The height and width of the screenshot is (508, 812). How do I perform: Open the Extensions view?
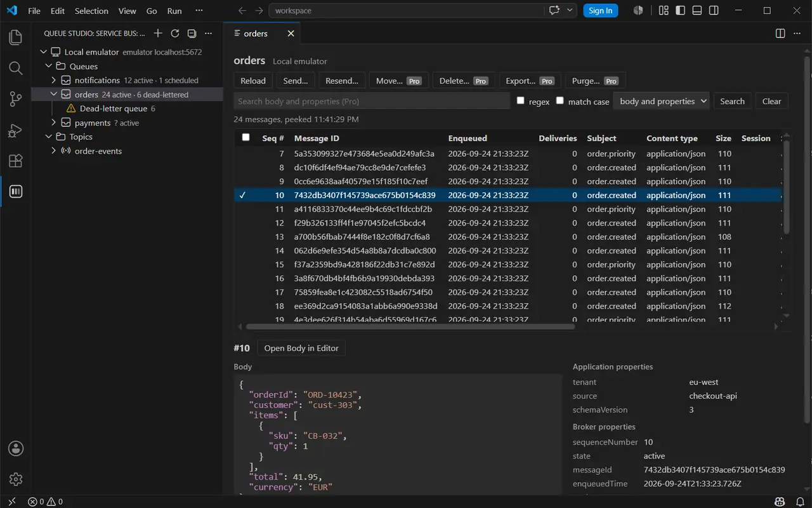(x=16, y=161)
